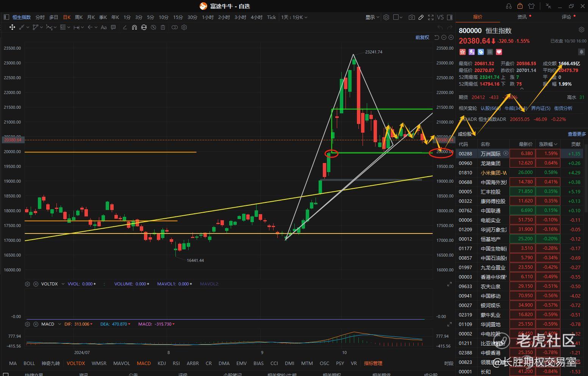588x376 pixels.
Task: Open 指标管理 indicator management
Action: point(373,363)
